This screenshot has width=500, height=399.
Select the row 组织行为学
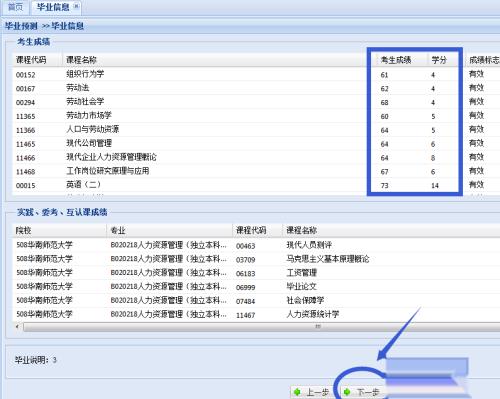(256, 74)
